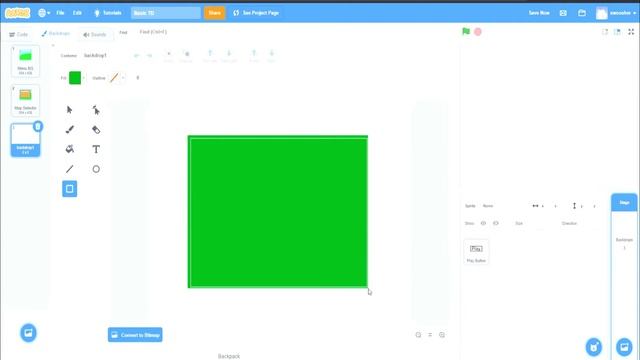The height and width of the screenshot is (360, 640).
Task: Click the project title field
Action: coord(165,13)
